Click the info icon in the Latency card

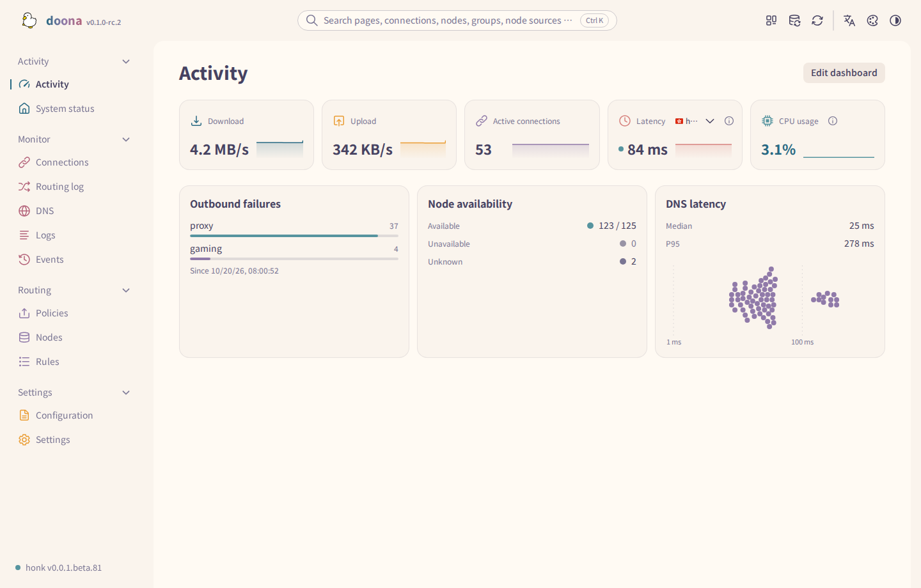[729, 121]
